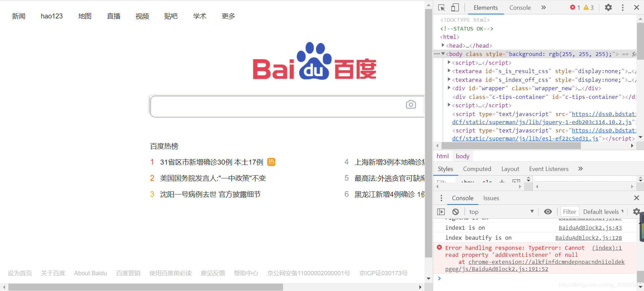
Task: Clear the console output
Action: point(455,212)
